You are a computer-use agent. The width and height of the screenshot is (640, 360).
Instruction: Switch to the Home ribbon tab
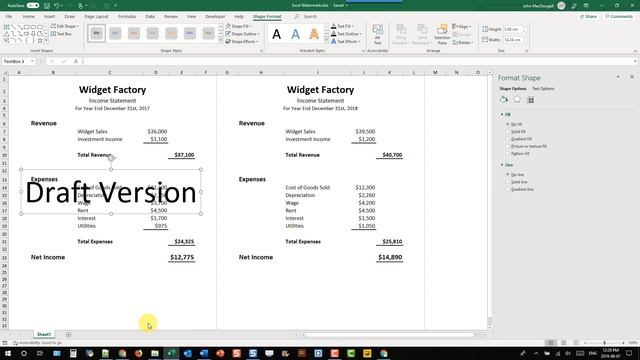pos(29,16)
